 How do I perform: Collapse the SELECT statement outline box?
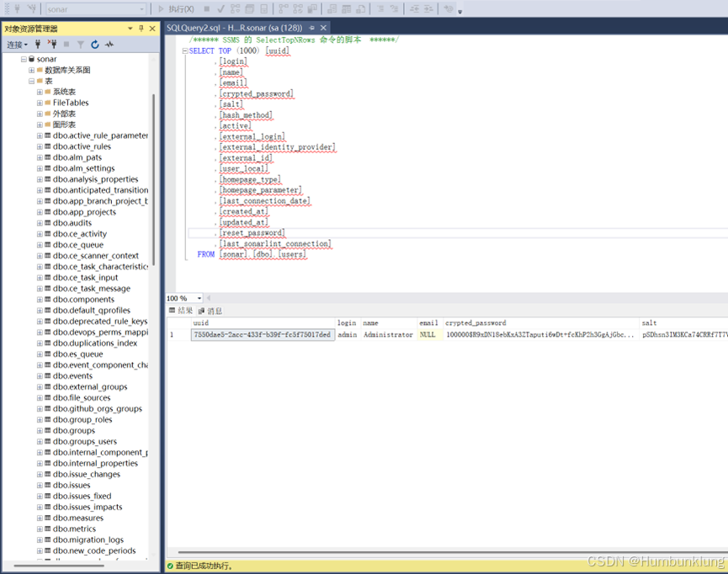185,50
